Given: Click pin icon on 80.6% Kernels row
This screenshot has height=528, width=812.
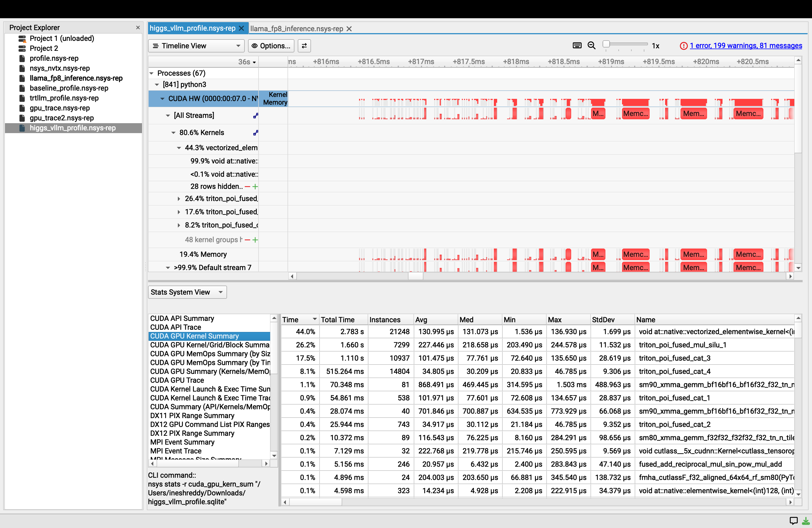Looking at the screenshot, I should tap(255, 133).
